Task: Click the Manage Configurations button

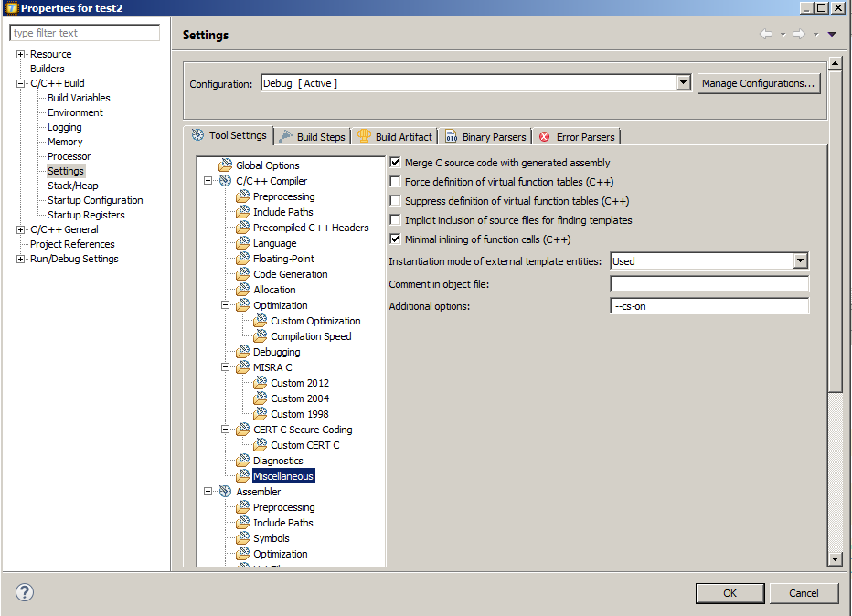Action: (x=760, y=82)
